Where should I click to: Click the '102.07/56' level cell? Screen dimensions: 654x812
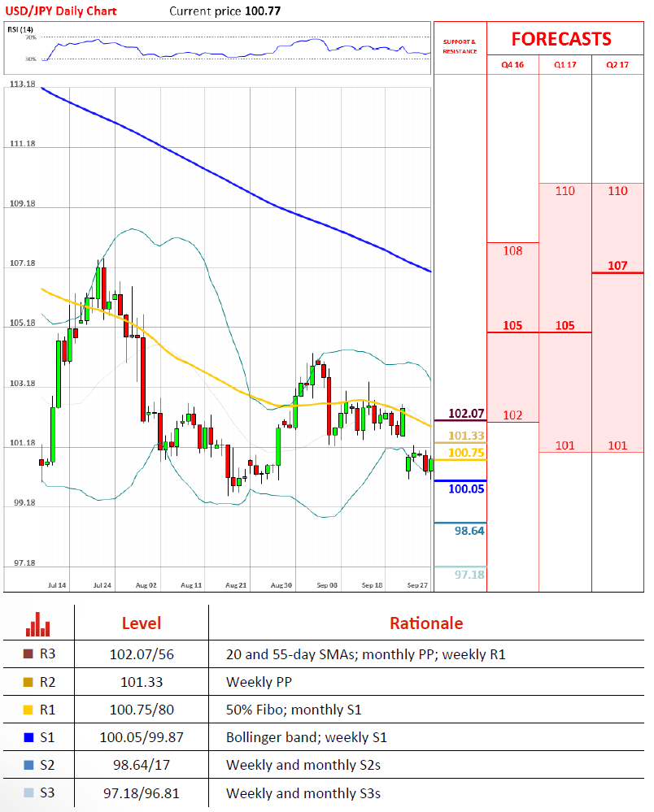point(142,654)
